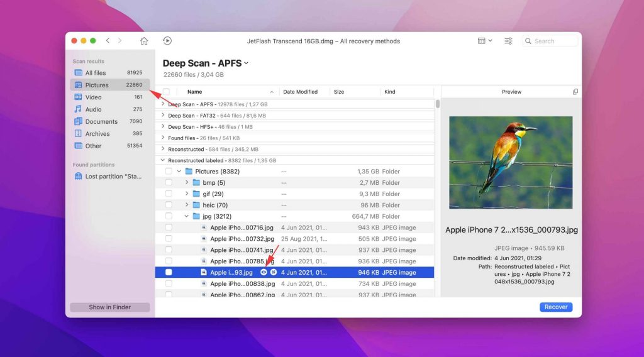Check the bmp (5) folder checkbox
The width and height of the screenshot is (644, 357).
tap(169, 183)
